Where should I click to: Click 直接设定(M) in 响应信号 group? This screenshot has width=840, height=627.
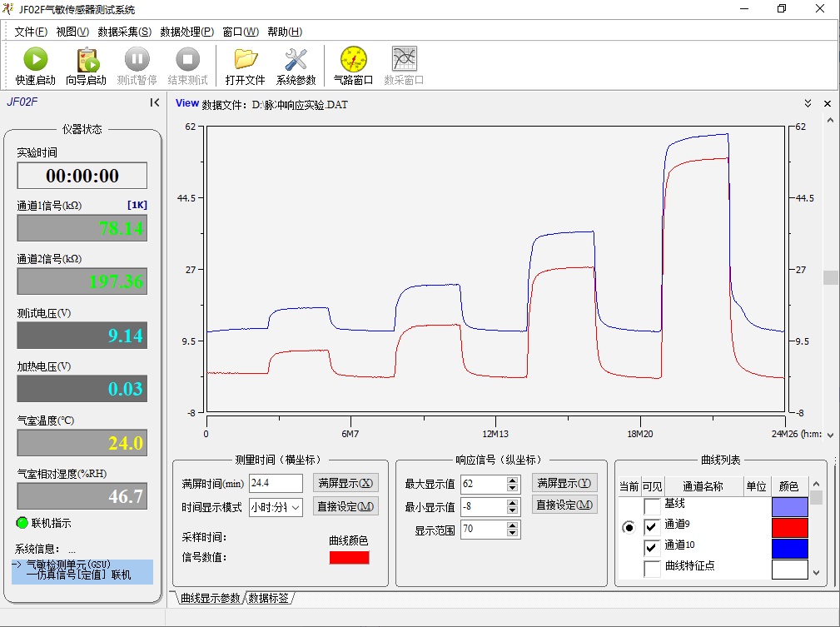(x=564, y=505)
